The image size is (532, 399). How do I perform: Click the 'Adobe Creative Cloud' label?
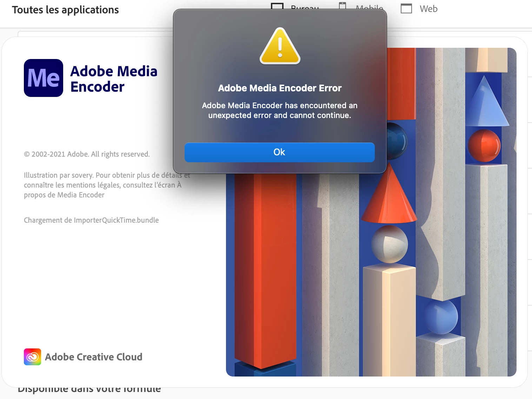(x=94, y=357)
